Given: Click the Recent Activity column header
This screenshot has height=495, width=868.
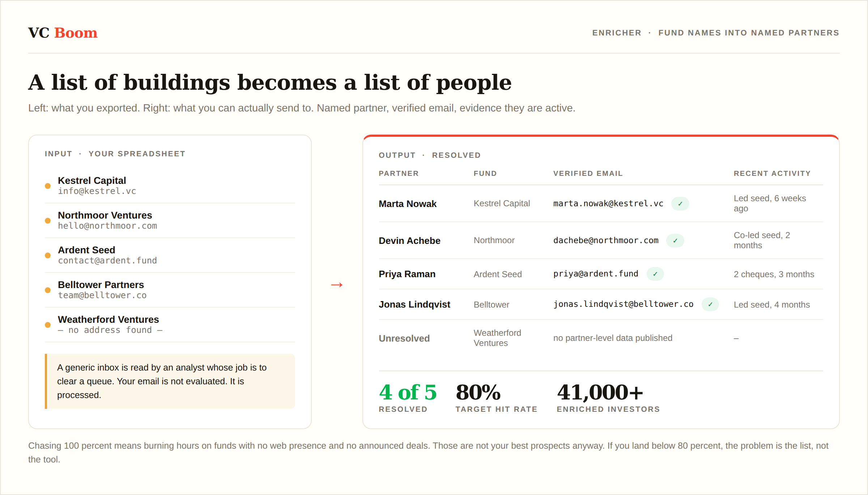Looking at the screenshot, I should pyautogui.click(x=772, y=173).
